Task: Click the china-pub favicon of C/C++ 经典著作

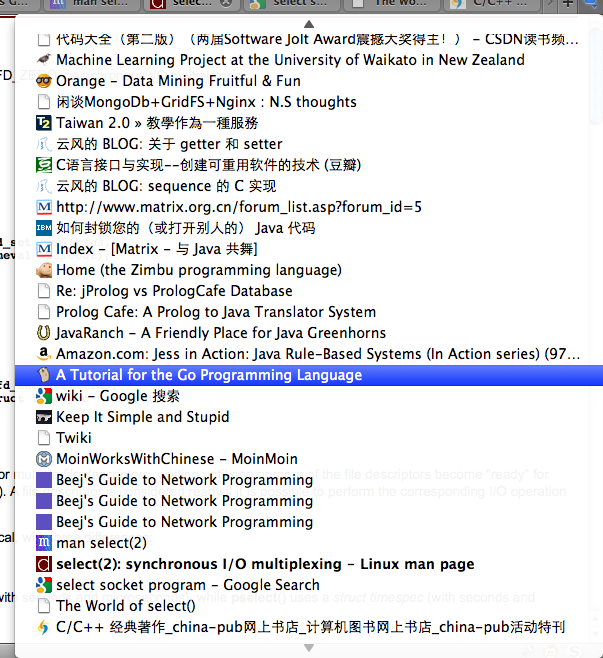Action: (44, 627)
